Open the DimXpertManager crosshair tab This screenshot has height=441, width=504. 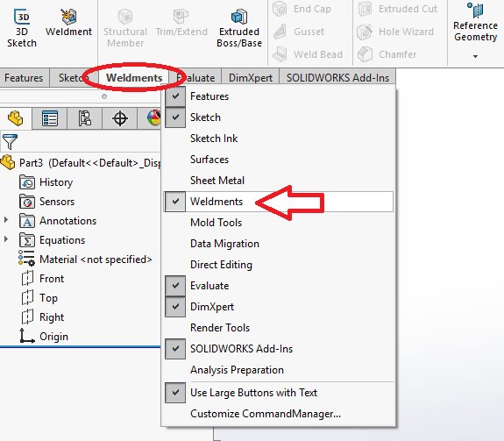click(x=120, y=118)
